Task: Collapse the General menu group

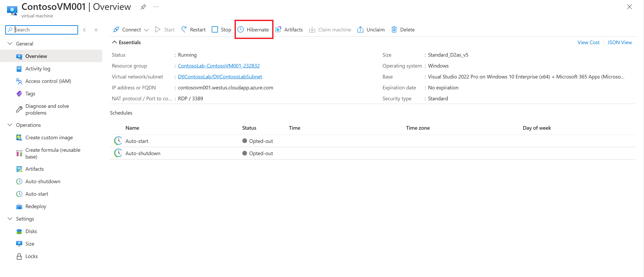Action: click(x=10, y=44)
